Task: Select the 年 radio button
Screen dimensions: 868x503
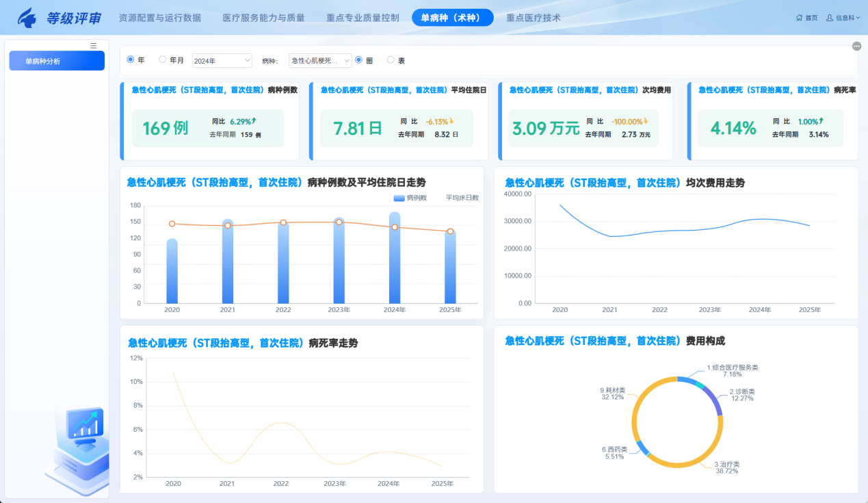Action: click(x=131, y=60)
